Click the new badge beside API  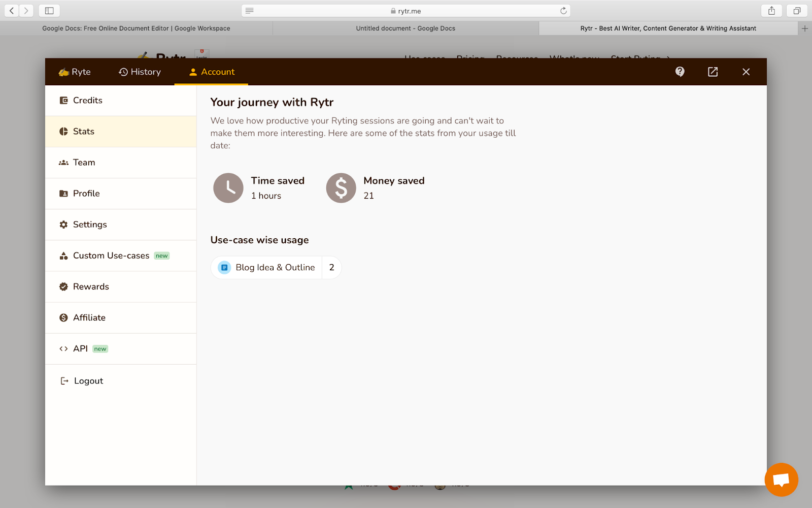point(100,349)
